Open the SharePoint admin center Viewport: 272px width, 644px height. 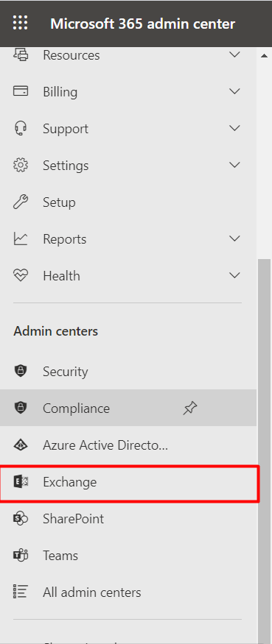pyautogui.click(x=128, y=518)
